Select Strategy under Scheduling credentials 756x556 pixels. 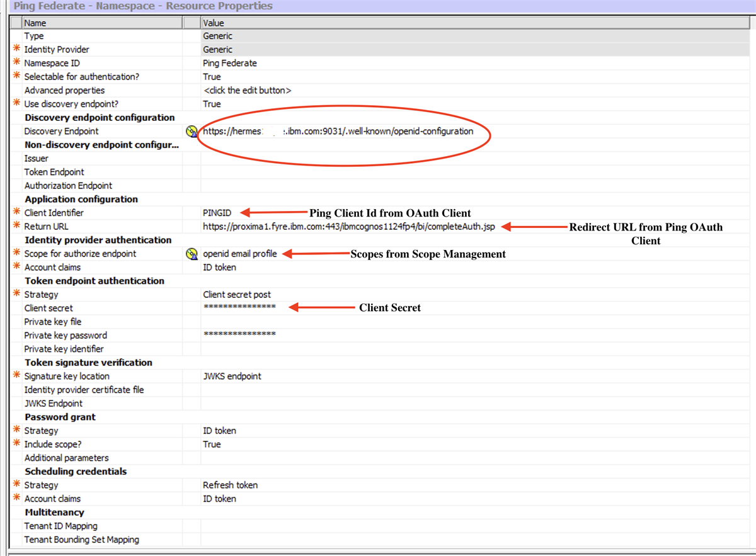click(41, 485)
